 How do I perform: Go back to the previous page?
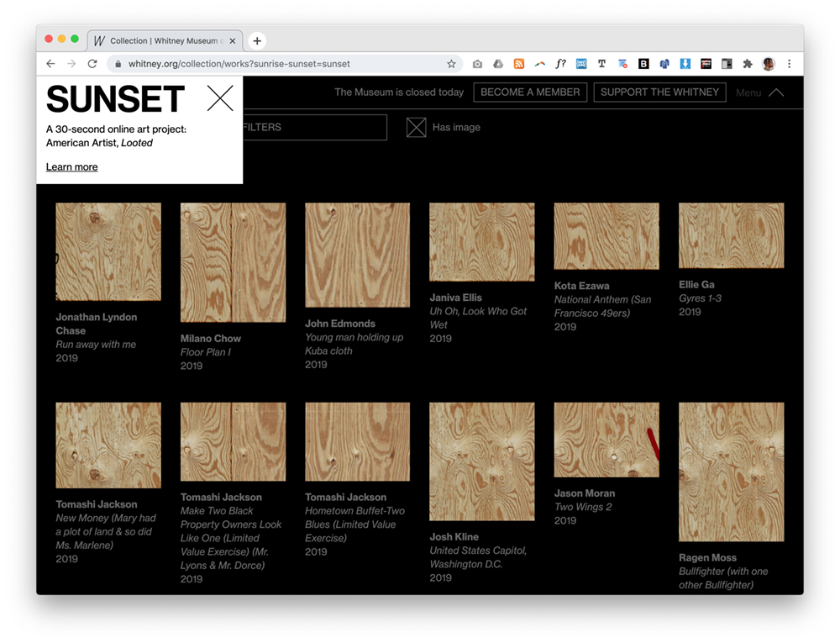coord(51,64)
